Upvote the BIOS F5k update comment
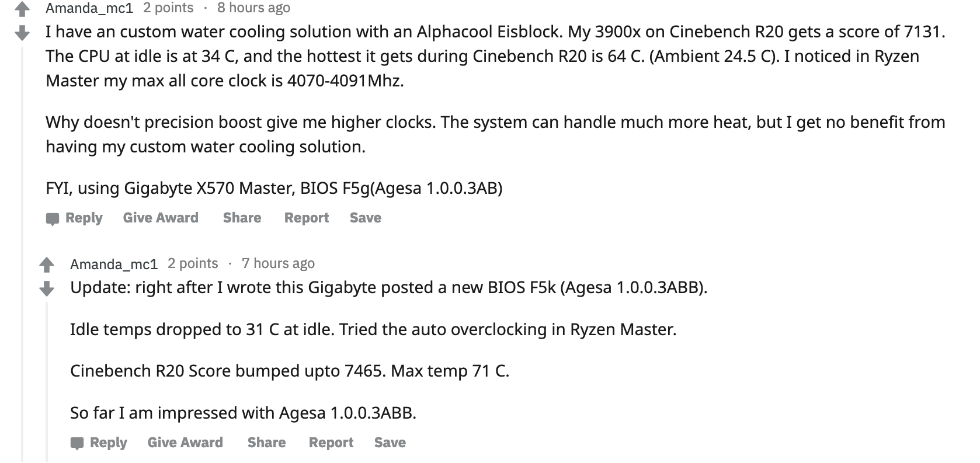The height and width of the screenshot is (463, 980). coord(47,263)
